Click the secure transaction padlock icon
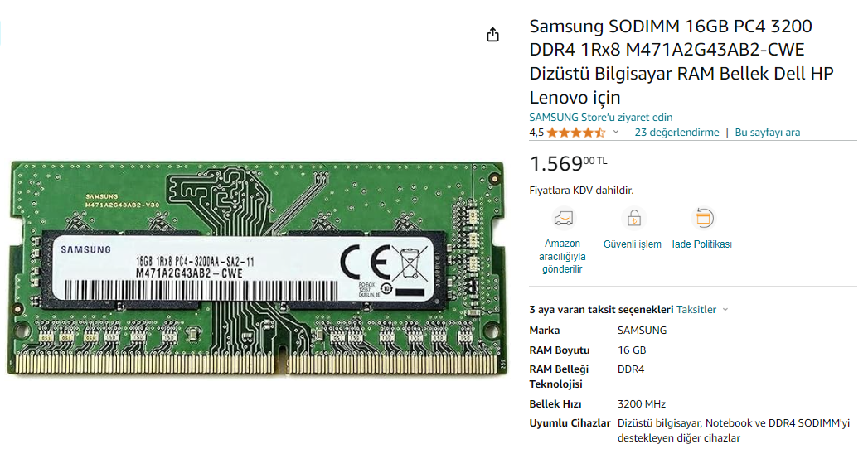 (633, 219)
